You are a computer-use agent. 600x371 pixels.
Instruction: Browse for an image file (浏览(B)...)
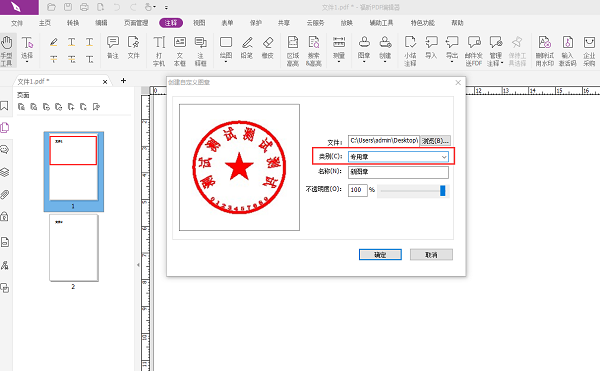tap(435, 141)
